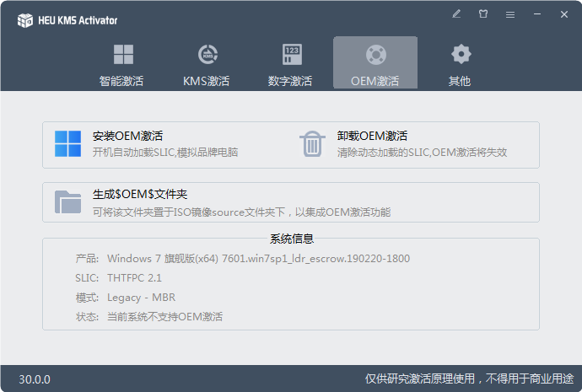Click the 系统信息 group heading
582x392 pixels.
291,239
